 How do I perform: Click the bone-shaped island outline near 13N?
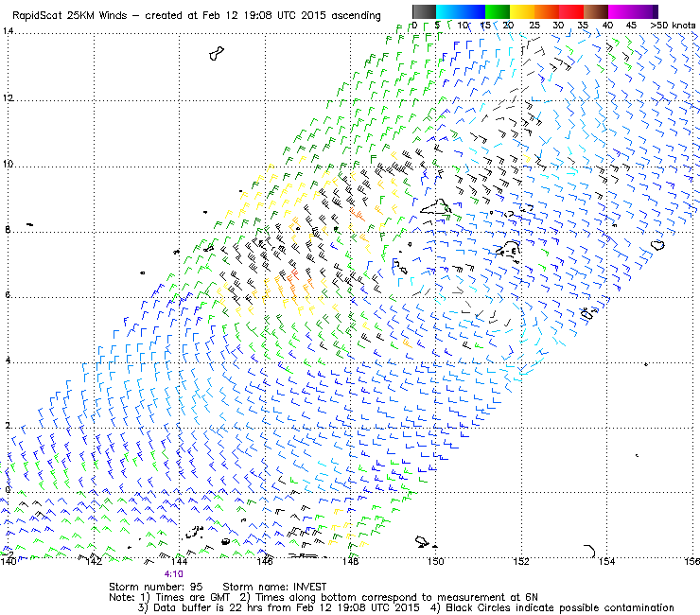[x=217, y=54]
